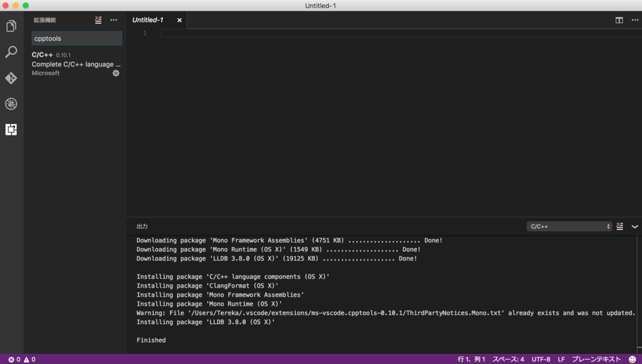Change file encoding UTF-8
Screen dimensions: 642x364
[541, 359]
